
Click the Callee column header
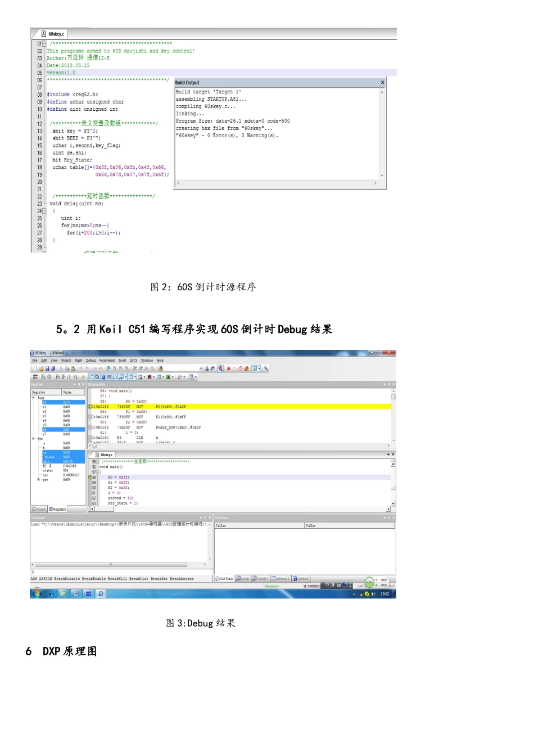pyautogui.click(x=260, y=525)
